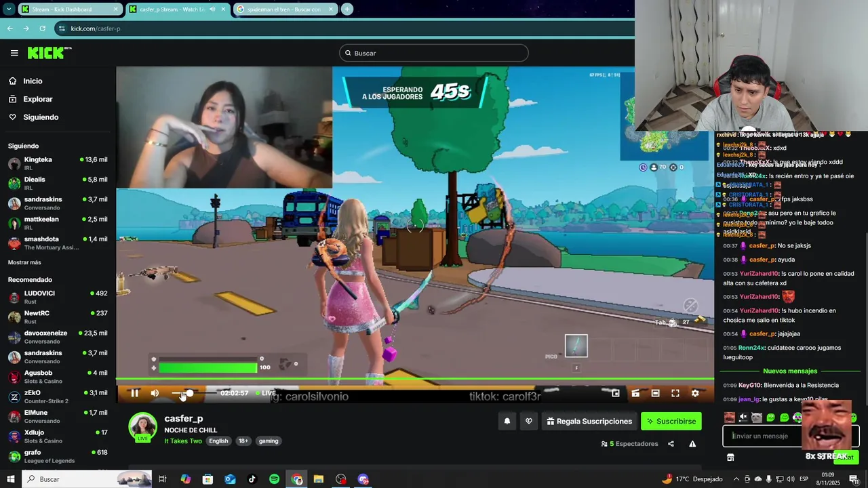The width and height of the screenshot is (868, 488).
Task: Jump to Nuevos mensajes in chat
Action: point(790,371)
